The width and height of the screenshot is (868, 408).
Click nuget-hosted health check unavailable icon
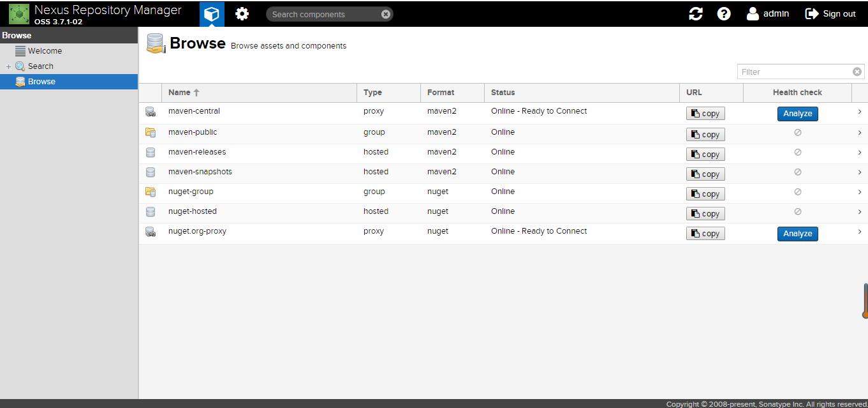[798, 212]
